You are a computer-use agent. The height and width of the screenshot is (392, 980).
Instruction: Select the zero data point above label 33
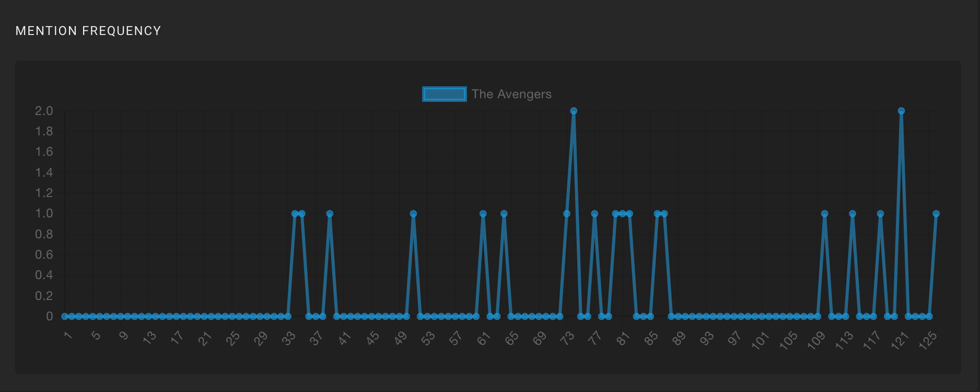click(x=288, y=316)
